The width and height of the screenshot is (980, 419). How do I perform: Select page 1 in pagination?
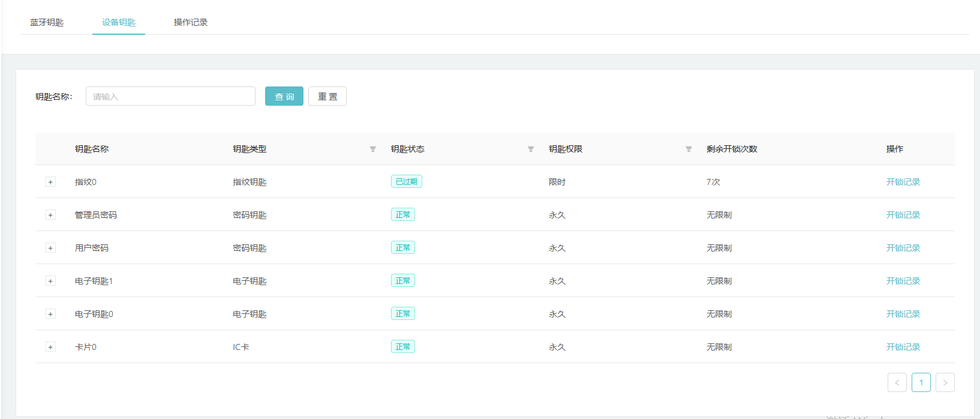[x=921, y=382]
